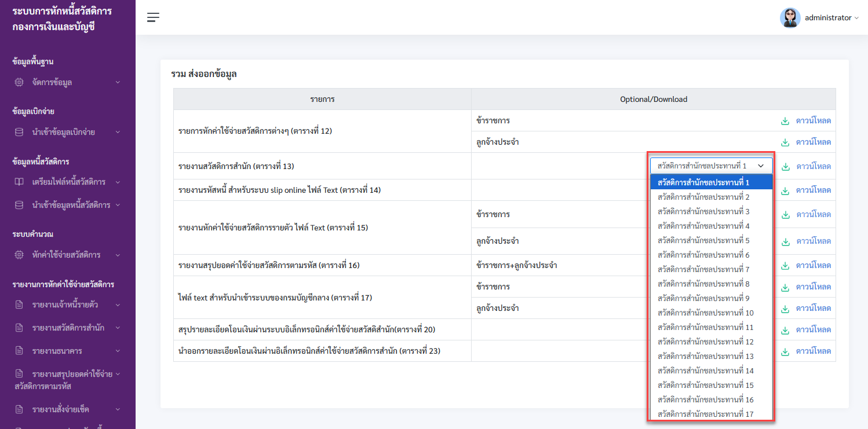Screen dimensions: 868x429
Task: Click ดาวน์โหลด link for ตารางที่ 23
Action: click(814, 351)
